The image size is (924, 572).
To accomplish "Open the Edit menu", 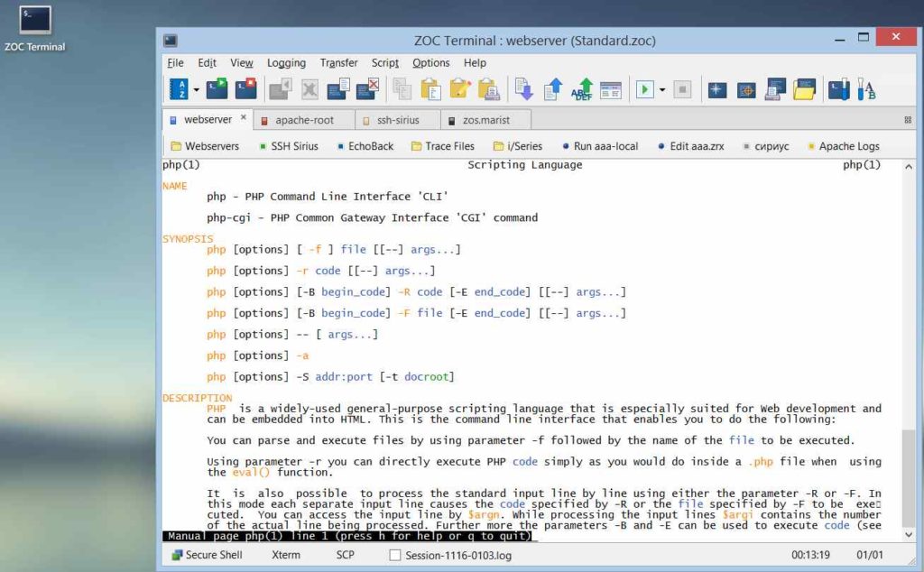I will pyautogui.click(x=207, y=63).
